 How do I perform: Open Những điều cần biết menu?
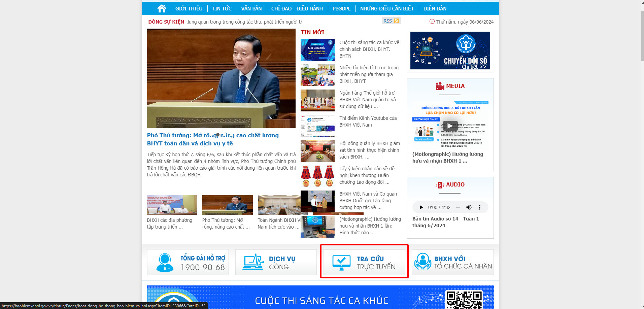tap(387, 8)
